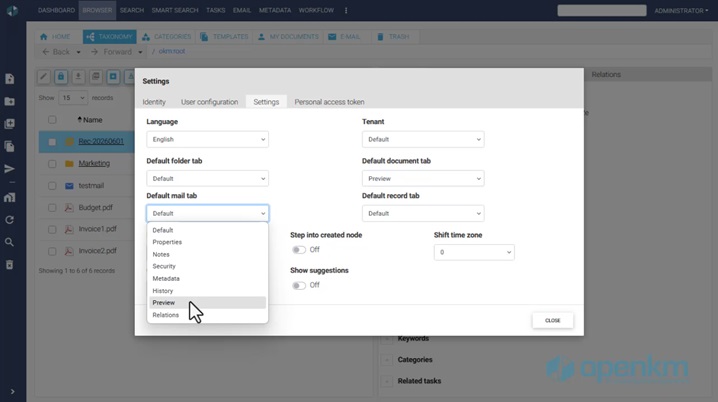Viewport: 718px width, 402px height.
Task: Switch to Personal access token tab
Action: point(329,102)
